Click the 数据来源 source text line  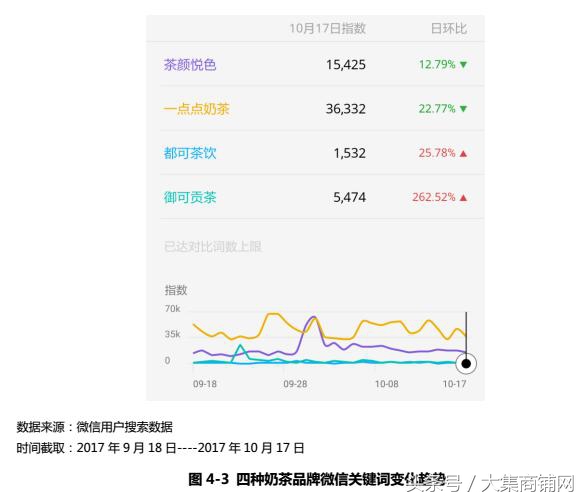[94, 427]
